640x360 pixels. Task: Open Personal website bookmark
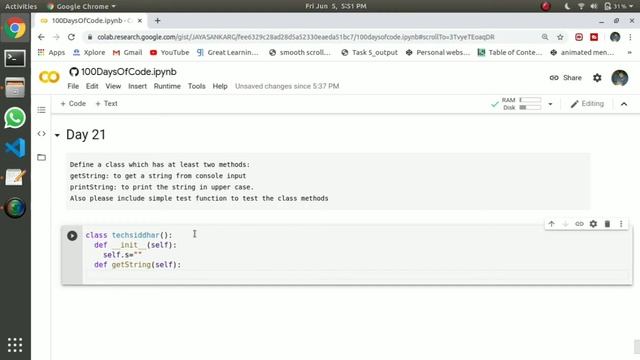tap(438, 53)
